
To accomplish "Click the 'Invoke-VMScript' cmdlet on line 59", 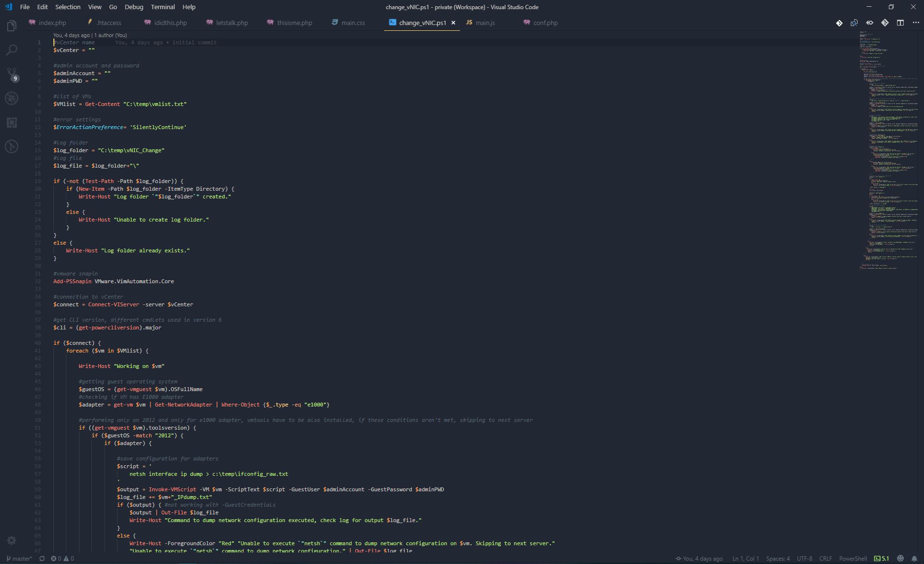I will [172, 489].
